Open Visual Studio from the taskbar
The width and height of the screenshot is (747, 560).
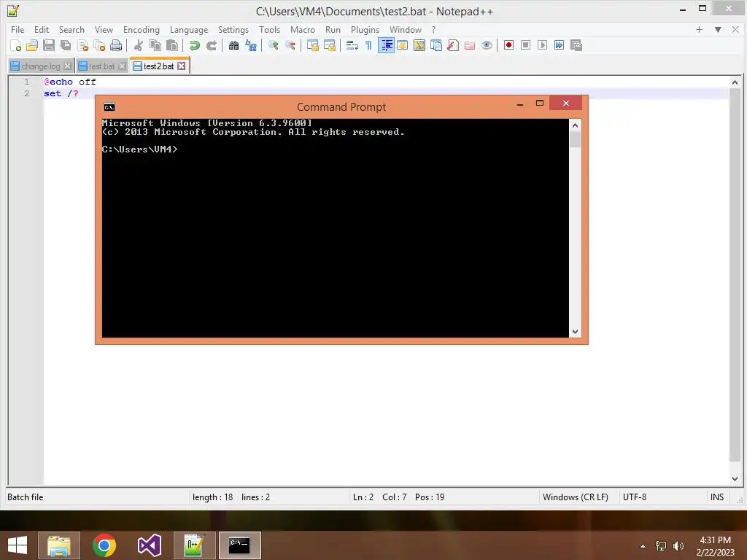pyautogui.click(x=150, y=545)
